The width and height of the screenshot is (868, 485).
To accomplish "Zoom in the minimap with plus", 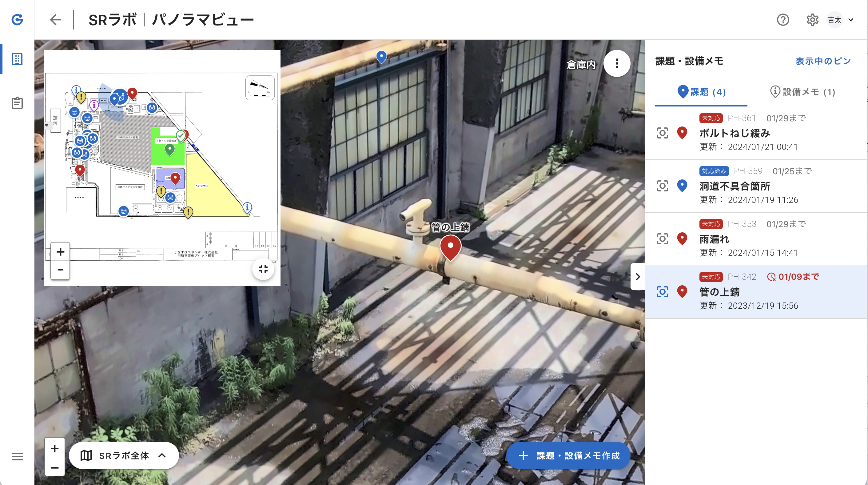I will coord(60,252).
